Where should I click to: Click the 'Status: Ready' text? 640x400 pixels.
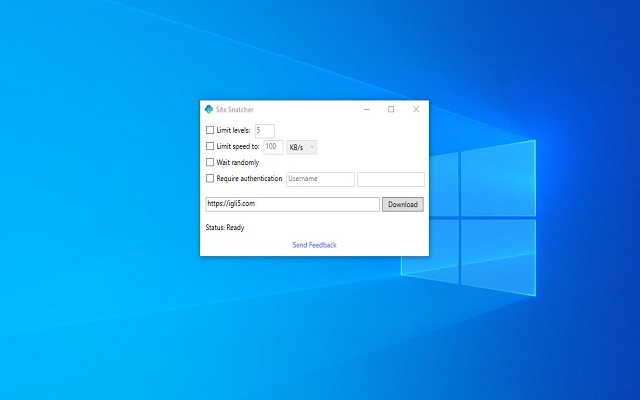tap(224, 228)
